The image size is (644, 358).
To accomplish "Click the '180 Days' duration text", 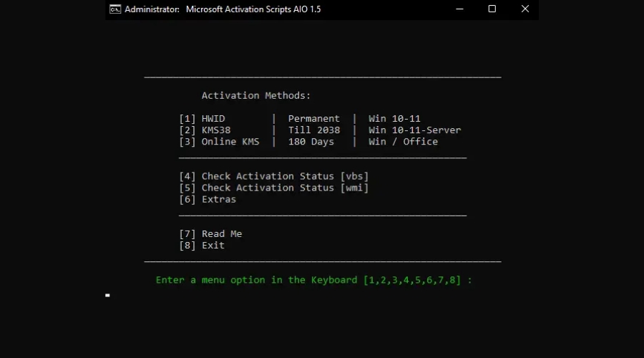I will (x=311, y=141).
